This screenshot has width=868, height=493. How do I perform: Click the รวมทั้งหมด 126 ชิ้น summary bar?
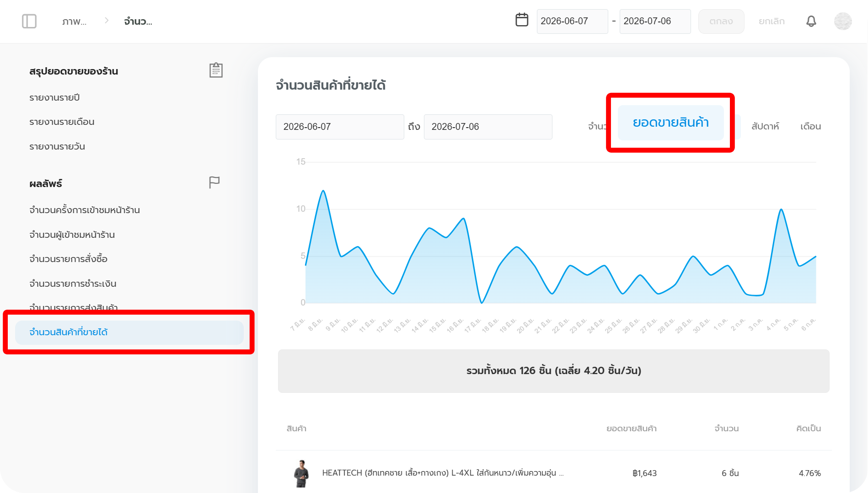[x=553, y=371]
